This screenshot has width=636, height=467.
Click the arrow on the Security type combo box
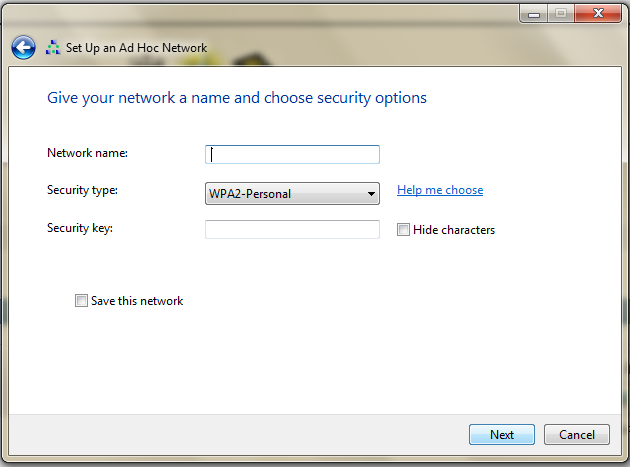pyautogui.click(x=371, y=193)
